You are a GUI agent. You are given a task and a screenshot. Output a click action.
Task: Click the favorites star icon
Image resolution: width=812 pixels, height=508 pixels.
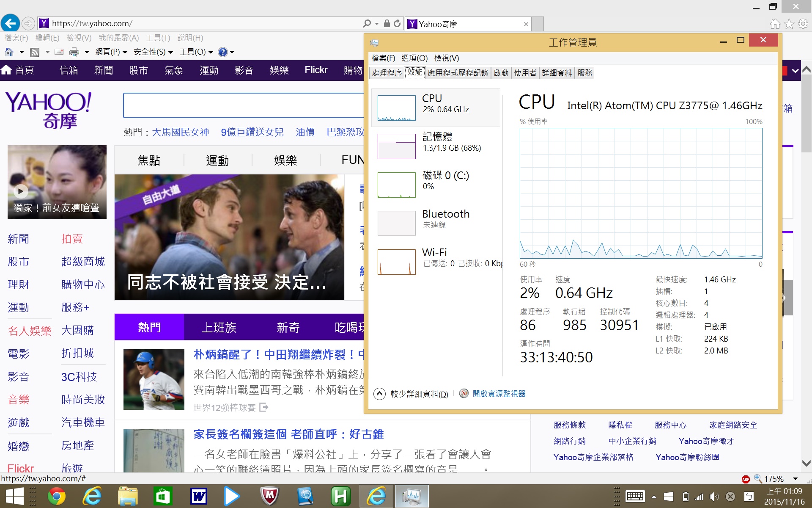tap(789, 24)
